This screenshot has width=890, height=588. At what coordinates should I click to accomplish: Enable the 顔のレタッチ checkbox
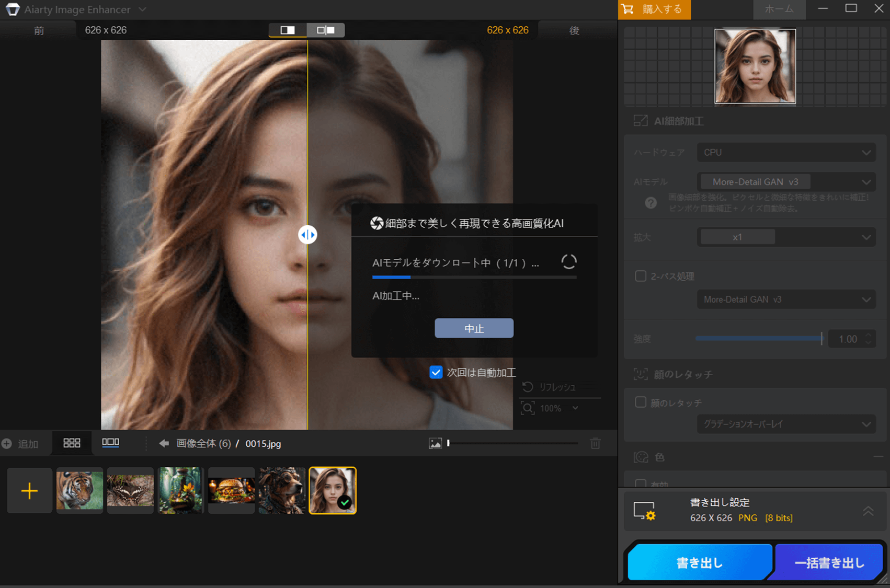click(641, 402)
